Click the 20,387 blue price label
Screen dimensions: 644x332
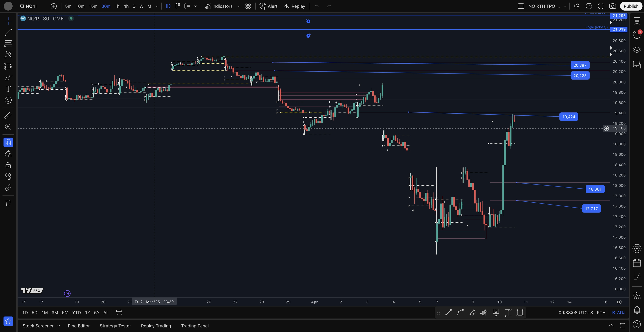point(580,65)
